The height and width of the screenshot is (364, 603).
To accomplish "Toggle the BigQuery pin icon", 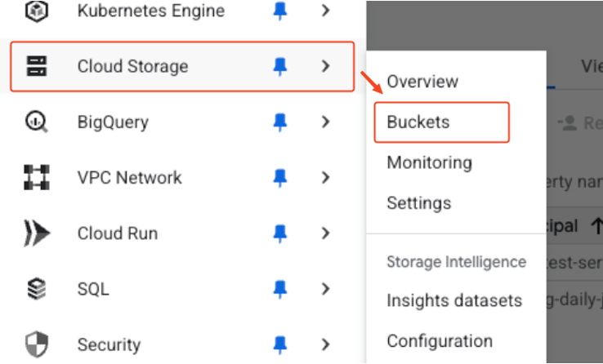I will point(280,122).
